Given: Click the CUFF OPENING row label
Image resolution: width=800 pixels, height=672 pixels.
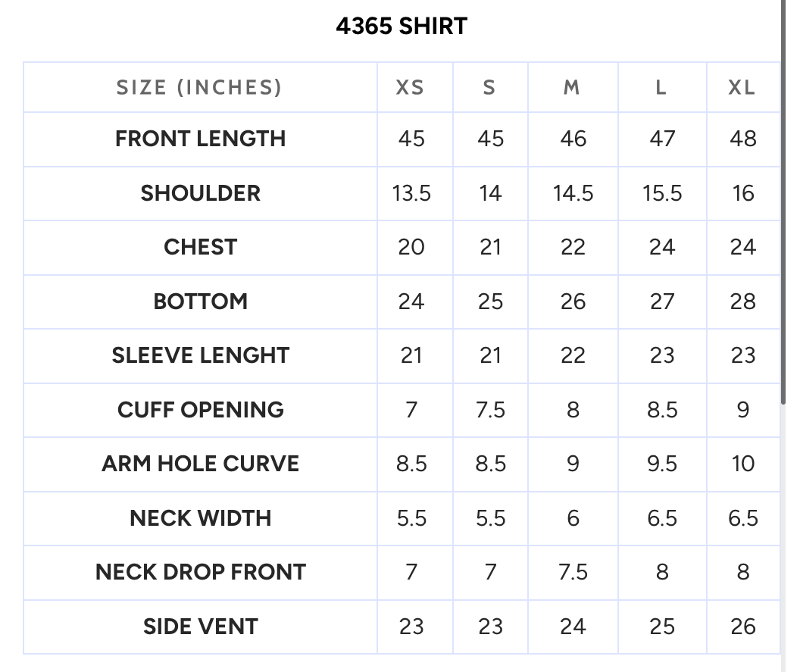Looking at the screenshot, I should click(201, 410).
